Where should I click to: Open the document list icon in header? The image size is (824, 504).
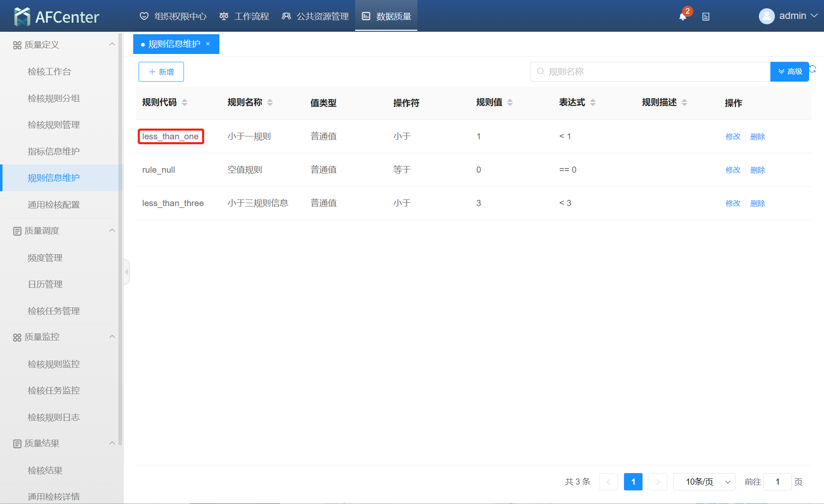706,16
